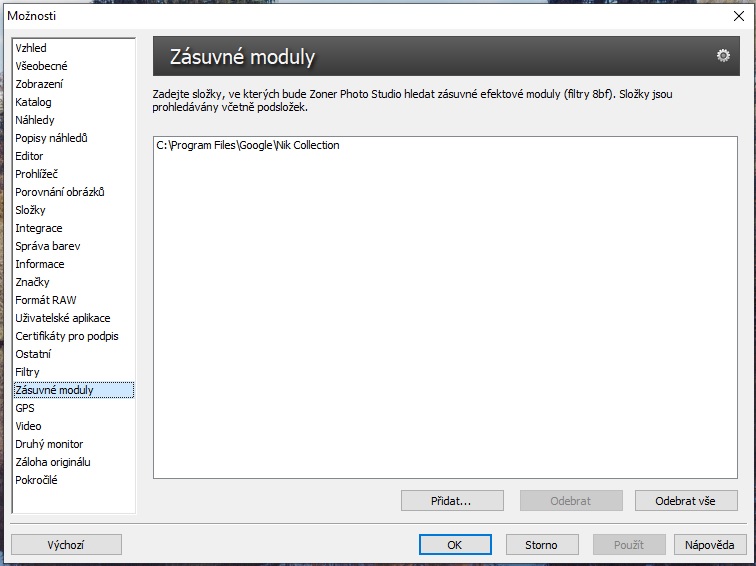Select Všeobecné in the category list

42,66
